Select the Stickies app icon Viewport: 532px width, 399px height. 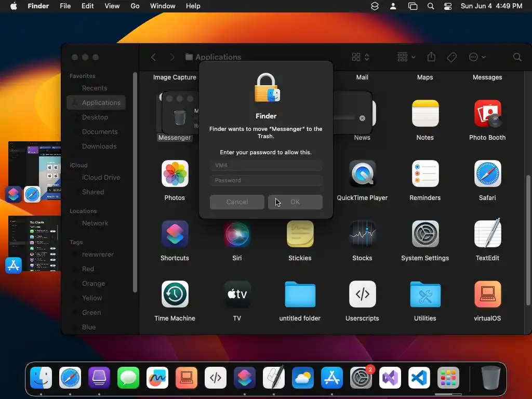click(x=300, y=234)
